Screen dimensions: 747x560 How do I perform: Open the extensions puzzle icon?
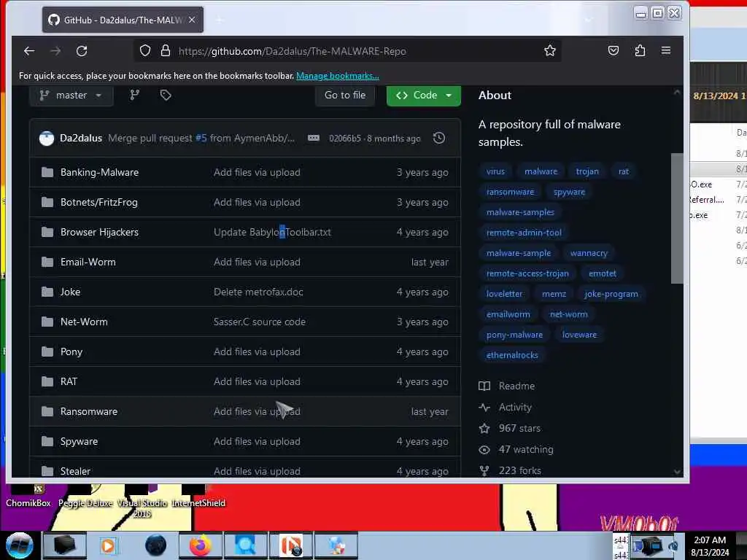click(x=640, y=50)
